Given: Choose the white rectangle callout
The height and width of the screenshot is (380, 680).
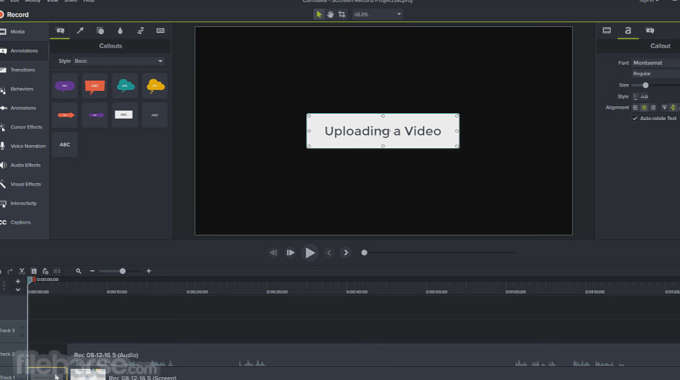Looking at the screenshot, I should [124, 115].
